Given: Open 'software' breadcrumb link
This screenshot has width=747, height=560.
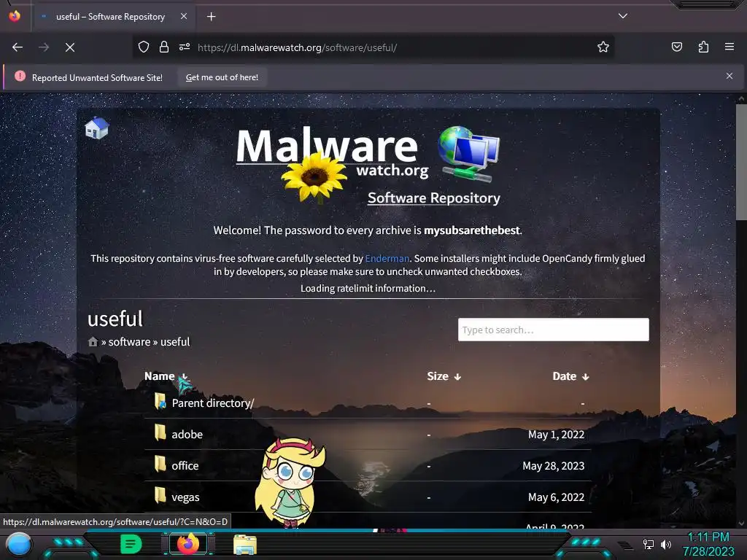Looking at the screenshot, I should [129, 342].
